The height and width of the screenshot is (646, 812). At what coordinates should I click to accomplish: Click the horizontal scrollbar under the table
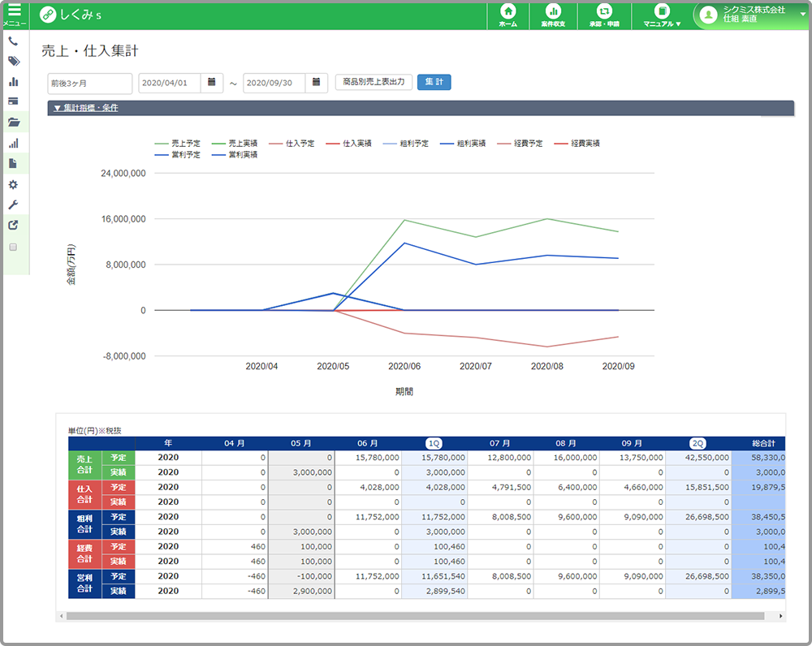[415, 616]
